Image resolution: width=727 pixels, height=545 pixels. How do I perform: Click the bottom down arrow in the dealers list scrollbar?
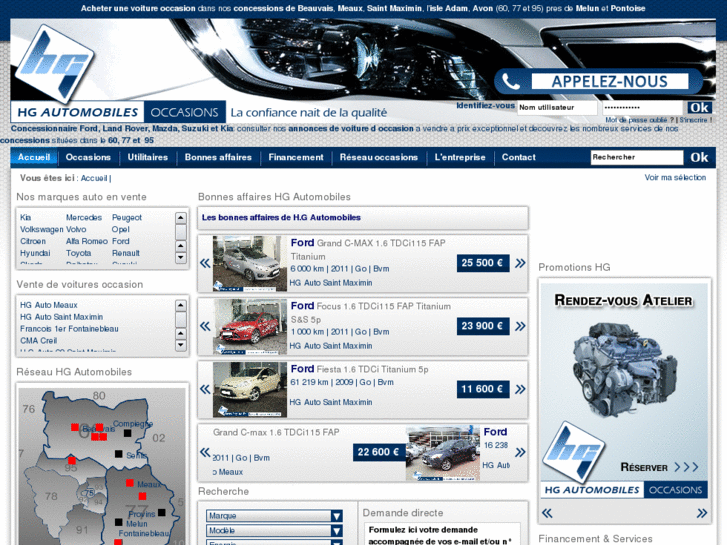tap(181, 345)
